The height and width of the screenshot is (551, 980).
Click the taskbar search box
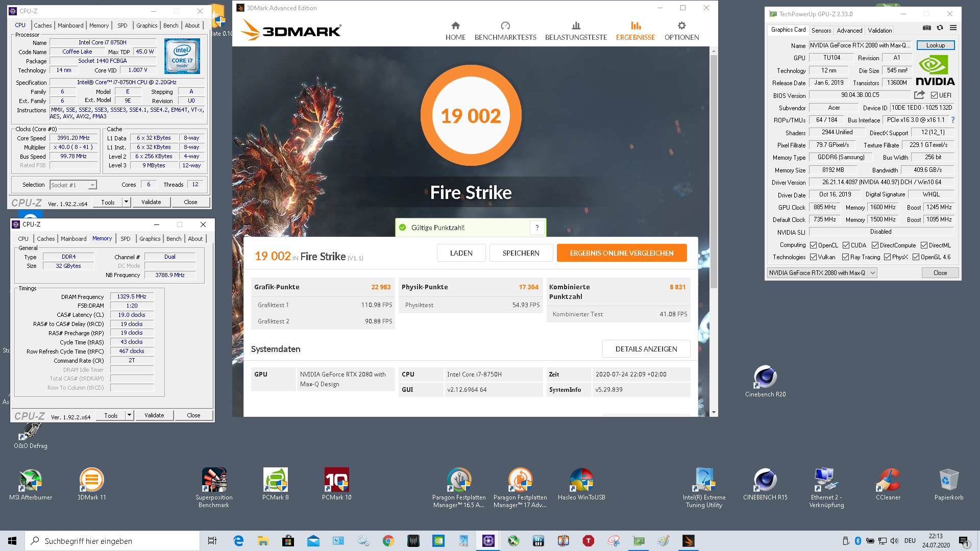click(x=112, y=541)
